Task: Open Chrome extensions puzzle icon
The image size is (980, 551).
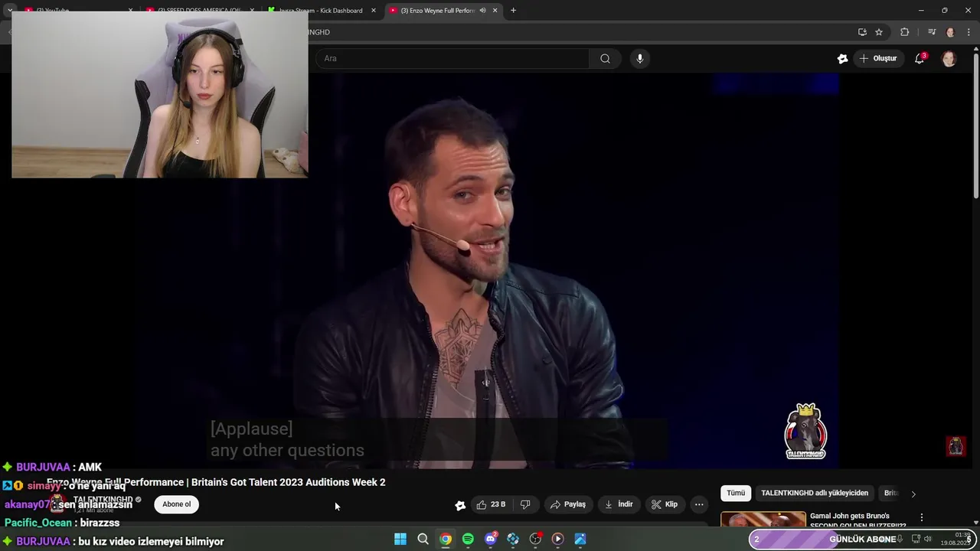Action: coord(904,32)
